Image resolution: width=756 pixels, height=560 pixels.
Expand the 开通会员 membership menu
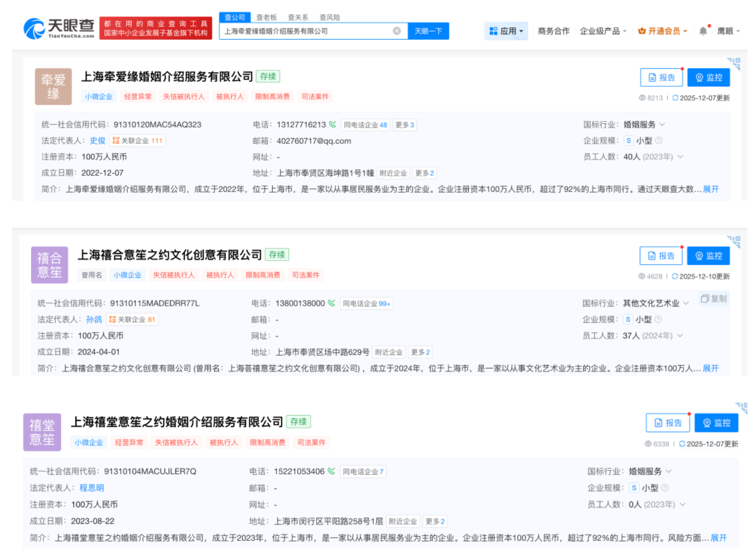662,31
